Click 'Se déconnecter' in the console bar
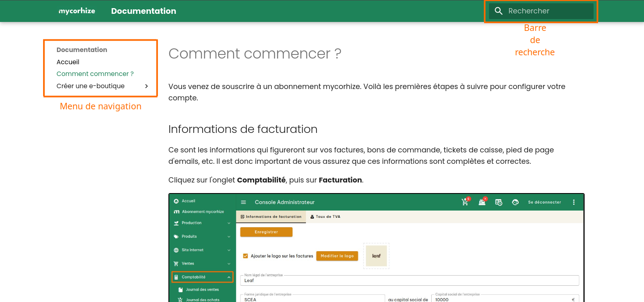 [544, 202]
